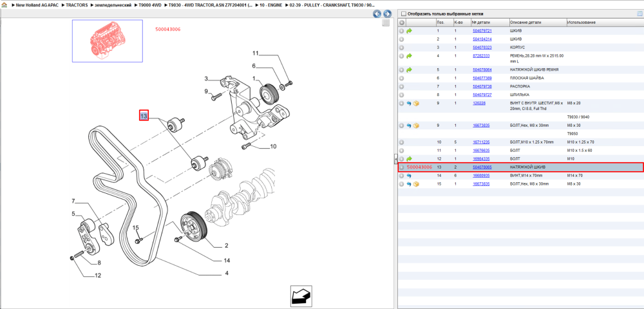Add НАТЯЖНОЙ ШКИВ 504078065 using its plus icon
644x309 pixels.
pos(402,167)
